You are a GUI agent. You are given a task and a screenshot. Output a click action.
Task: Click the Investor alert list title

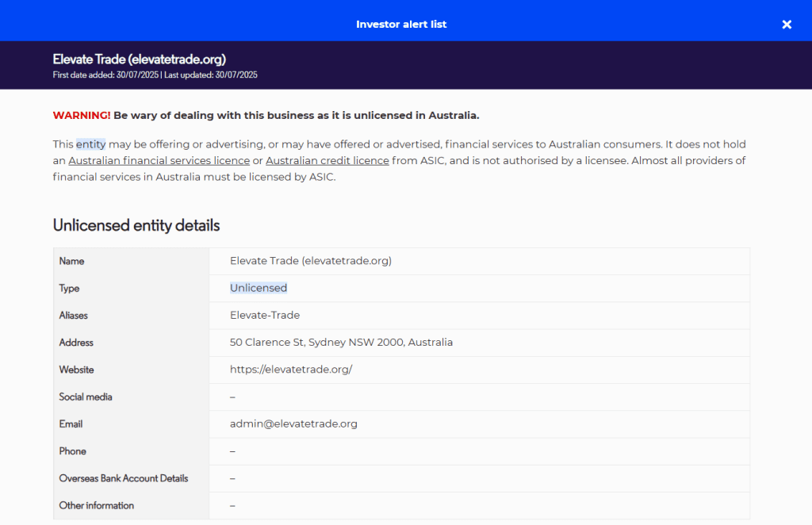tap(401, 25)
